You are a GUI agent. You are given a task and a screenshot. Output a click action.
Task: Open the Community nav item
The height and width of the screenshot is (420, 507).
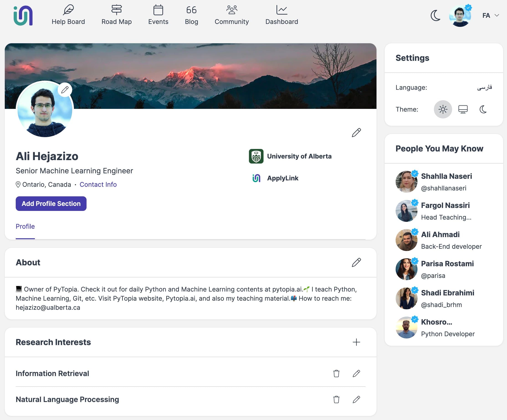[232, 15]
